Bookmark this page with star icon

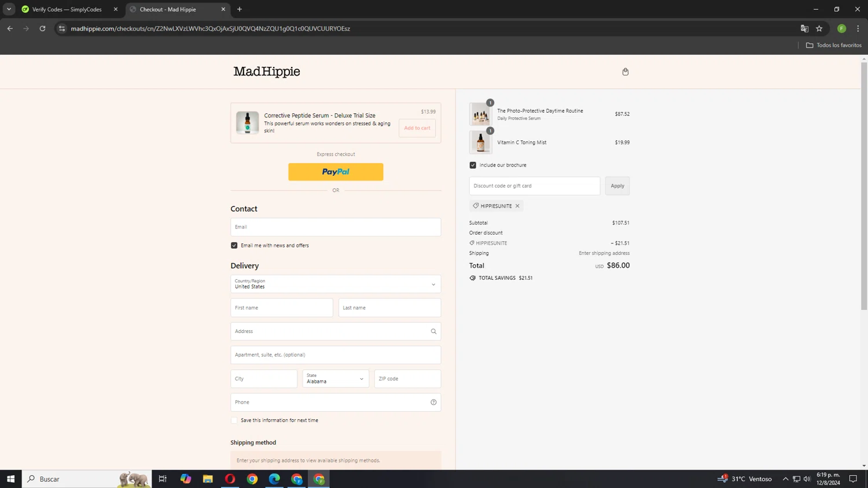point(819,28)
